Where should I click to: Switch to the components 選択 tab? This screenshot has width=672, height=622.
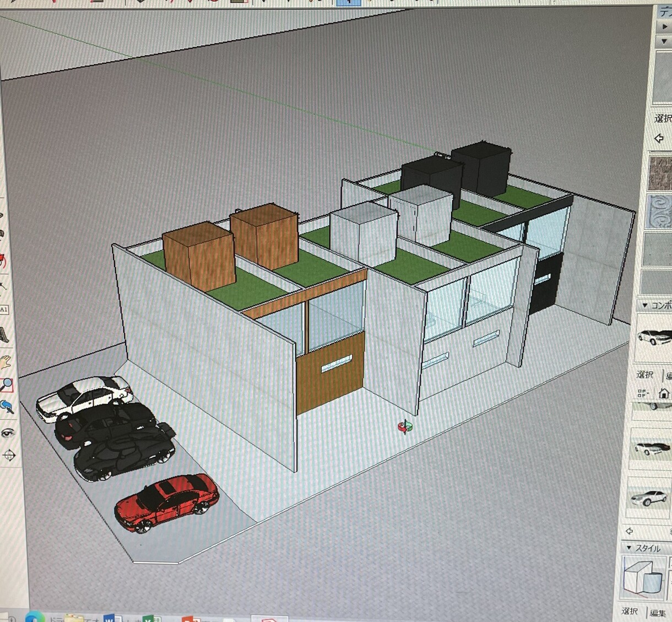pos(645,375)
